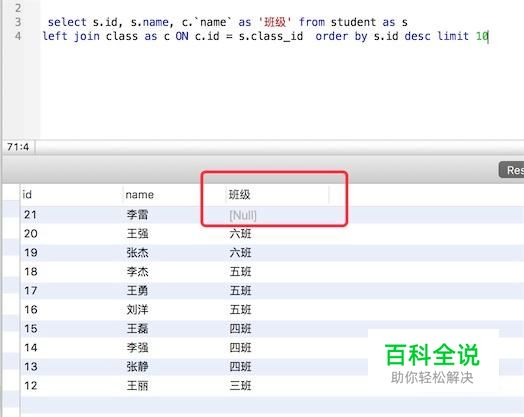
Task: Select id cell 17
Action: [x=30, y=291]
